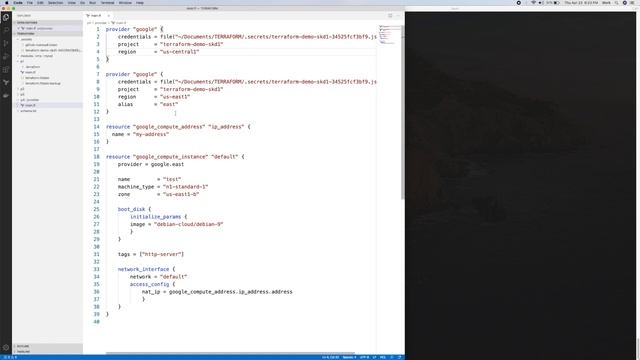
Task: Open the Source Control view
Action: click(x=6, y=43)
